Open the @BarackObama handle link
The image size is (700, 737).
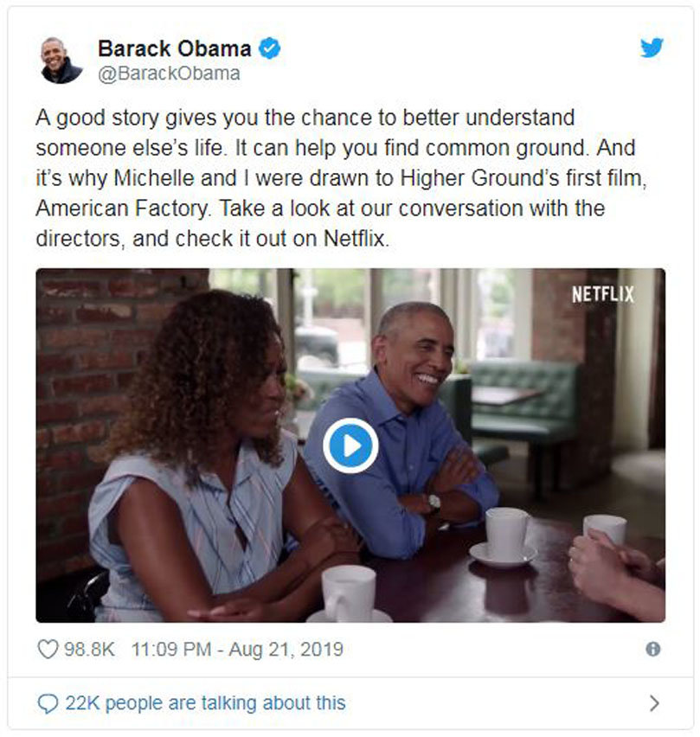(170, 74)
